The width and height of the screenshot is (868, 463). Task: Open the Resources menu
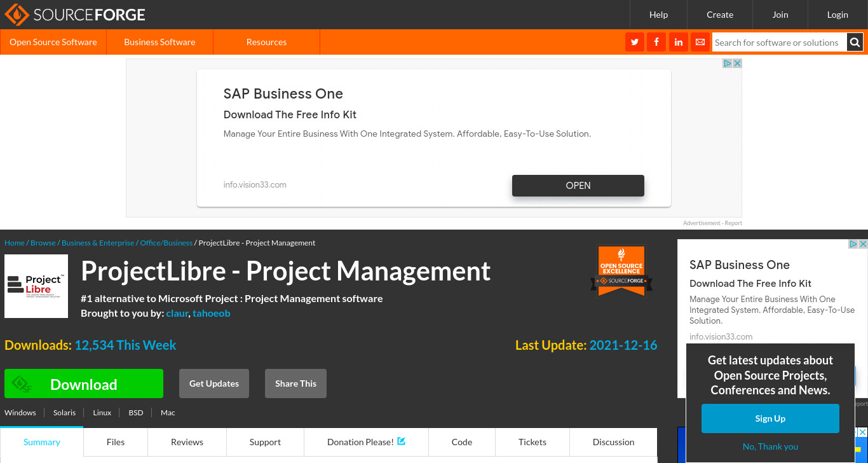[x=266, y=42]
